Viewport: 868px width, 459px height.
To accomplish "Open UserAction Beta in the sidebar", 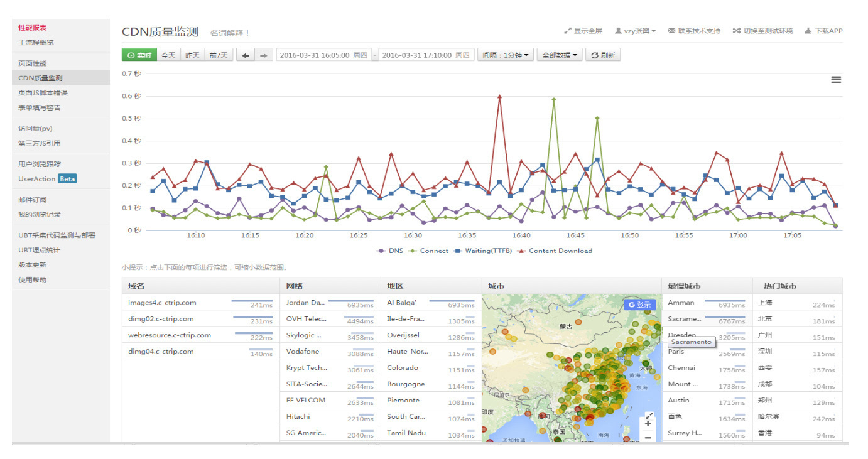I will pos(47,179).
